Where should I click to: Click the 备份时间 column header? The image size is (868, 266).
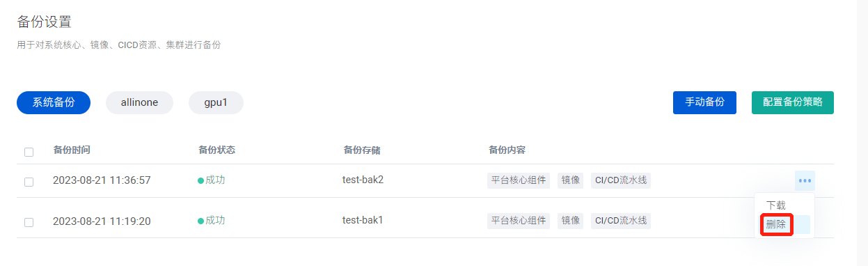click(72, 150)
